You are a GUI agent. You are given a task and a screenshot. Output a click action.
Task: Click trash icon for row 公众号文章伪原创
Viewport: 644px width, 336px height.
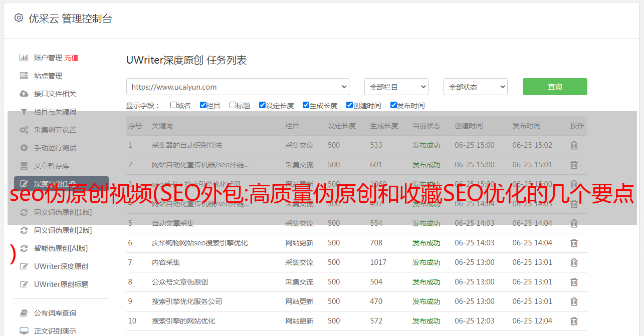(574, 282)
